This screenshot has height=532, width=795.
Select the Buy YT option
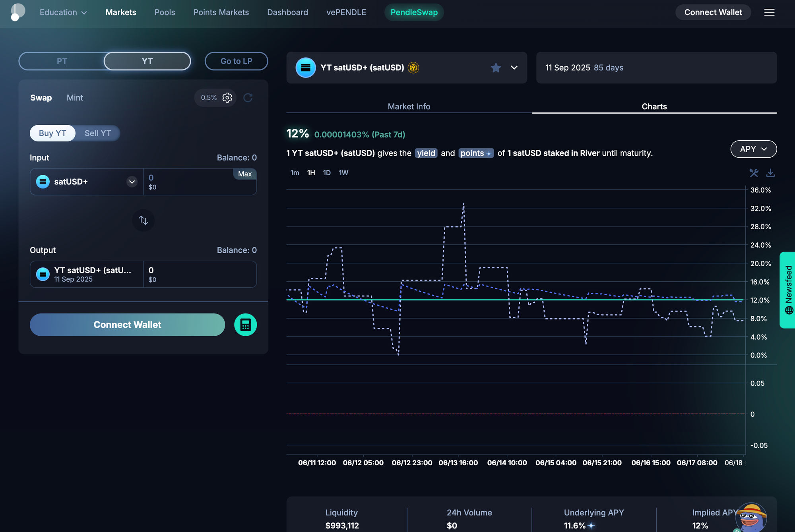52,133
